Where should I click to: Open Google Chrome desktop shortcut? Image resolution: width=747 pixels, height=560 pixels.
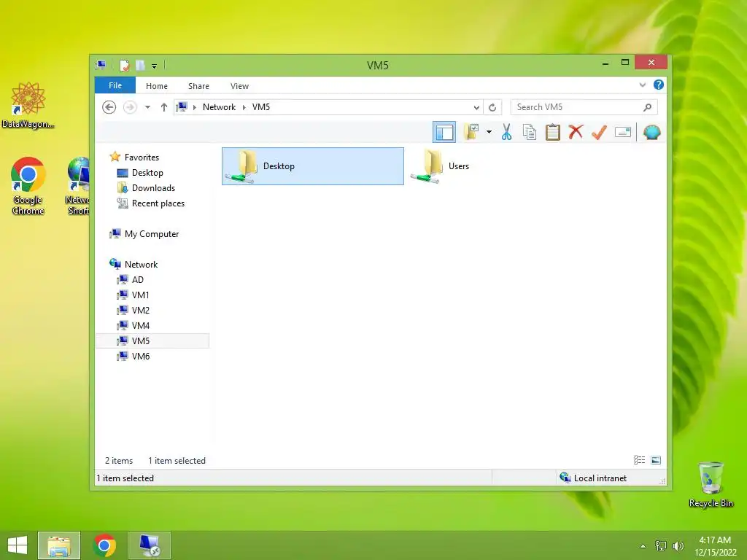tap(28, 186)
